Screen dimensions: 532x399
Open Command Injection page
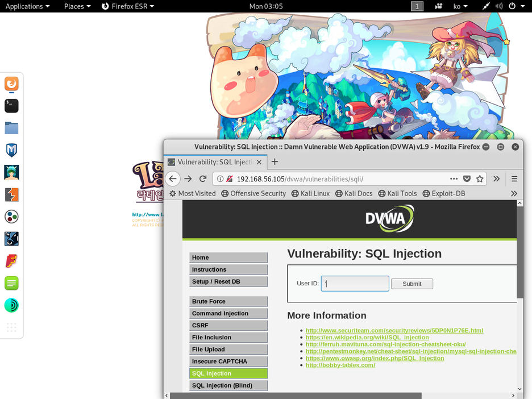(228, 313)
